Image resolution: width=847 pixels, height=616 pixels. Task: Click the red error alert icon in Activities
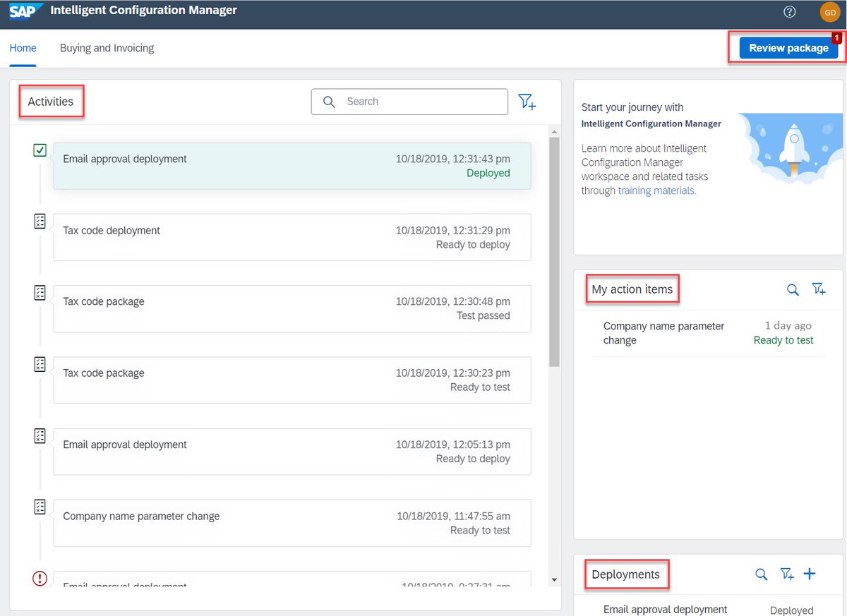(40, 579)
